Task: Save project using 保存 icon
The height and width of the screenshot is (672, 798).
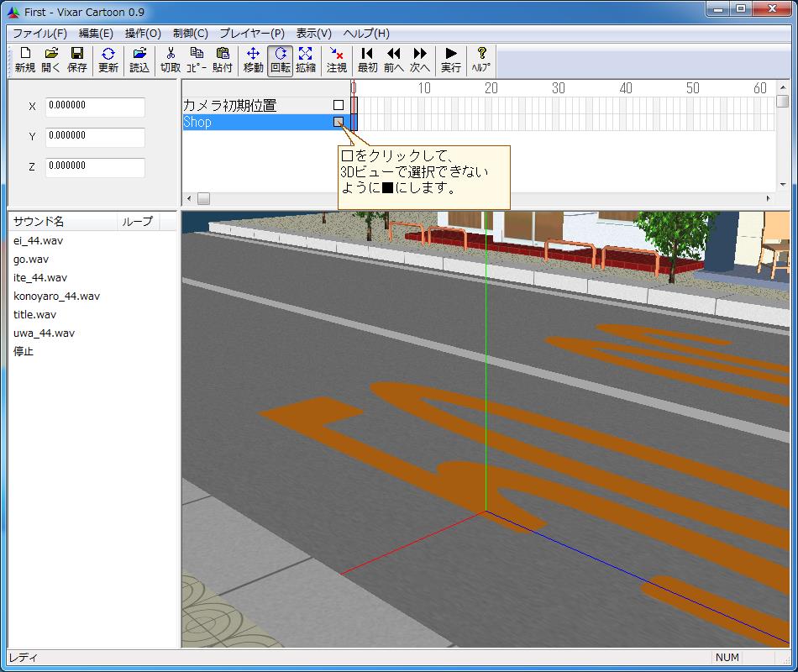Action: (x=77, y=60)
